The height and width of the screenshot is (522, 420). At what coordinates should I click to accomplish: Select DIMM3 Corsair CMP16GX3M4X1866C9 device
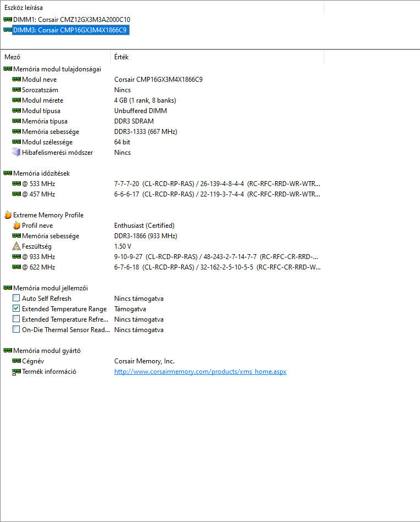(71, 30)
